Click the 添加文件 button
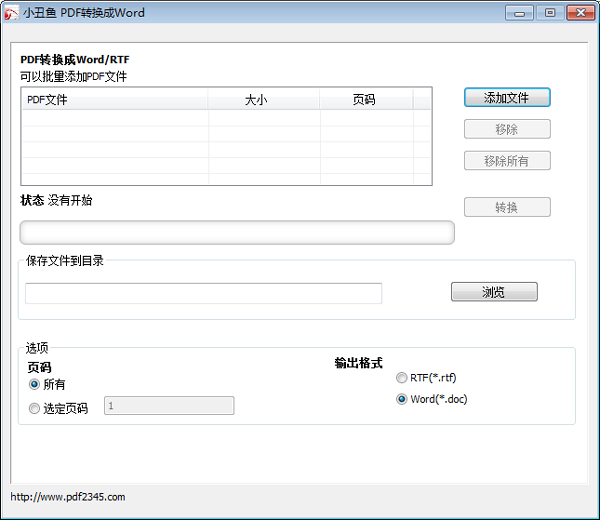 (x=507, y=98)
